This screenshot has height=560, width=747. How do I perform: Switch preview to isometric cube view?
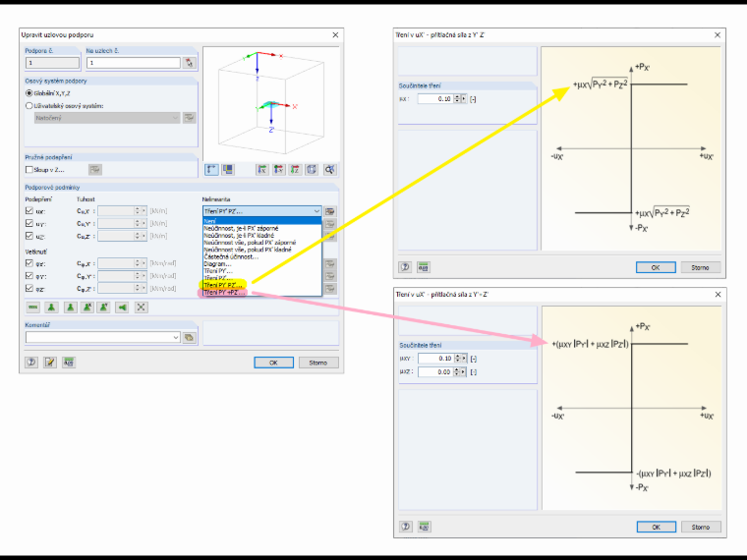click(312, 170)
